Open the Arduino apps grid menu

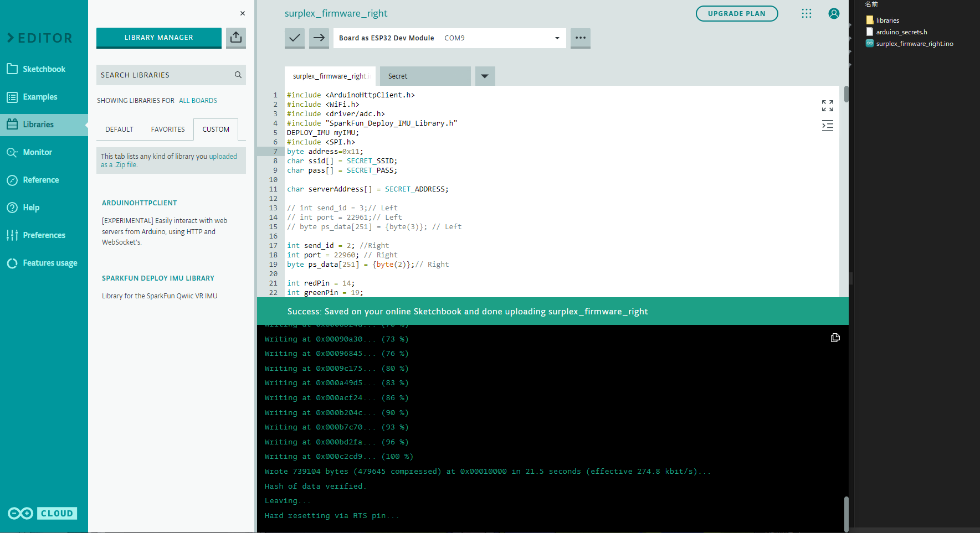tap(806, 14)
